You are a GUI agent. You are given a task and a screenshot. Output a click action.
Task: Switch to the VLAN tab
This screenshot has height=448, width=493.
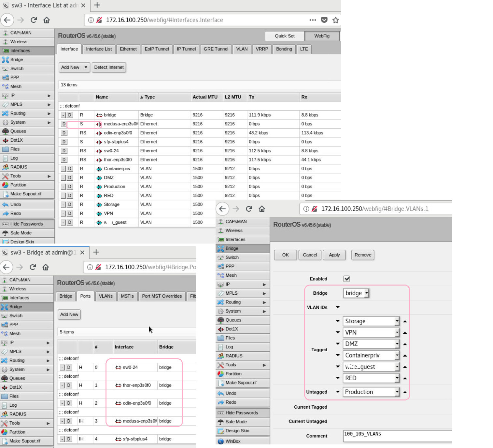click(242, 49)
